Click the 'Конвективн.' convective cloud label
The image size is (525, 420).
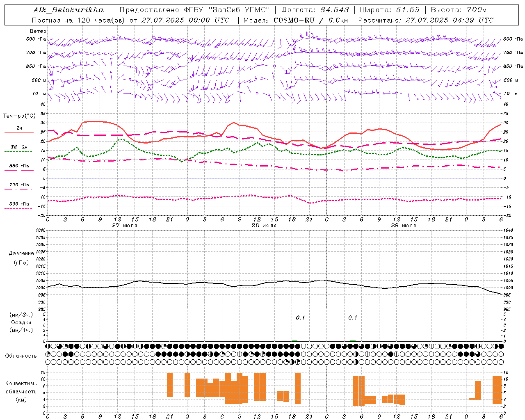click(21, 383)
